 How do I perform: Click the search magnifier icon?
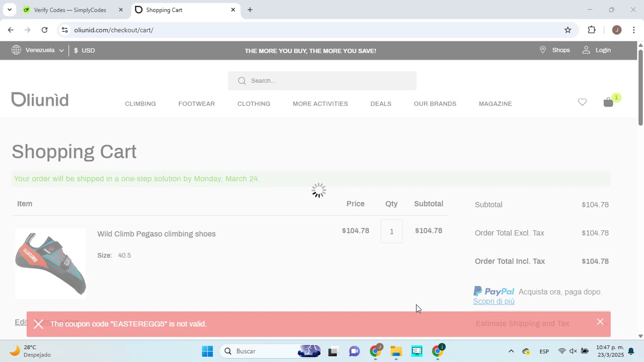tap(242, 81)
